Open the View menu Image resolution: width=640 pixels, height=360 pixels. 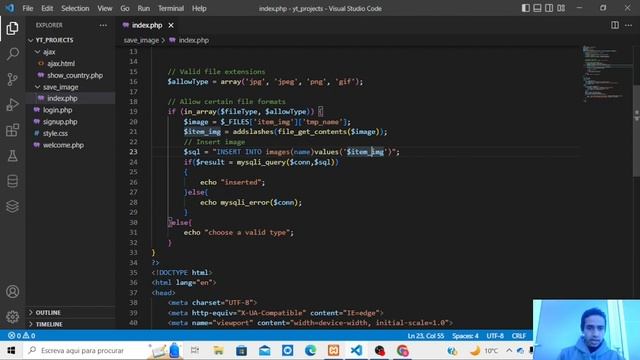tap(104, 8)
